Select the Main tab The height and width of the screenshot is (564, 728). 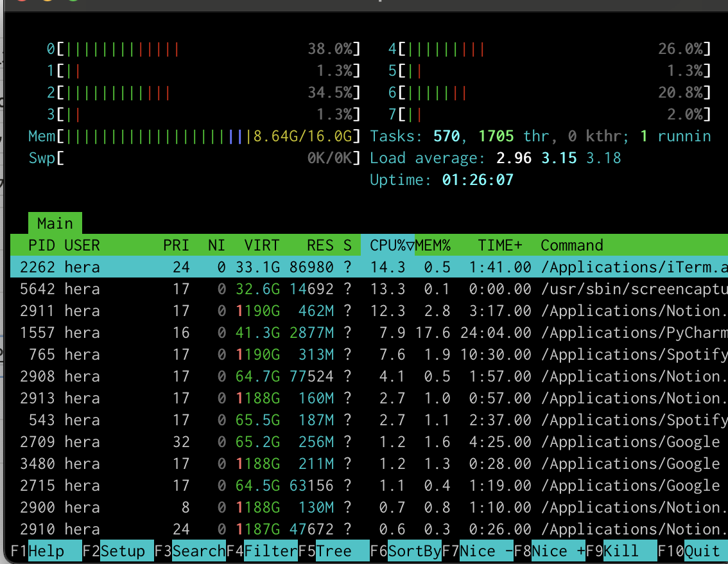point(55,224)
